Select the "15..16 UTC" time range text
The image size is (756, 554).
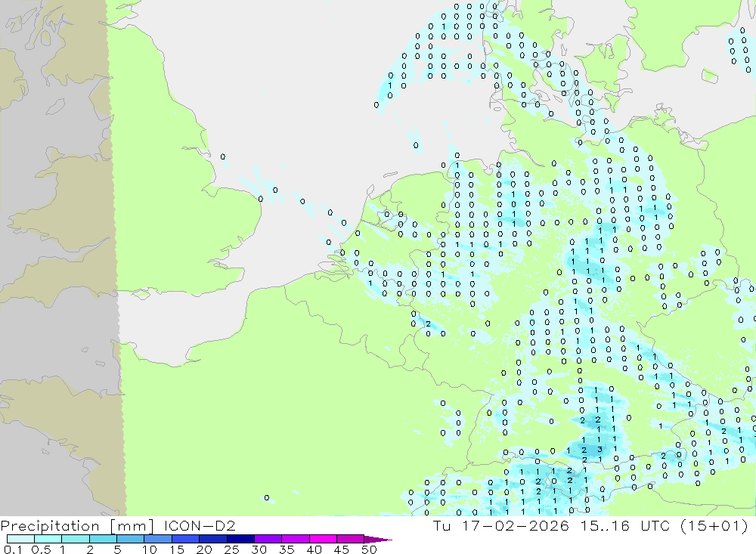pos(625,525)
